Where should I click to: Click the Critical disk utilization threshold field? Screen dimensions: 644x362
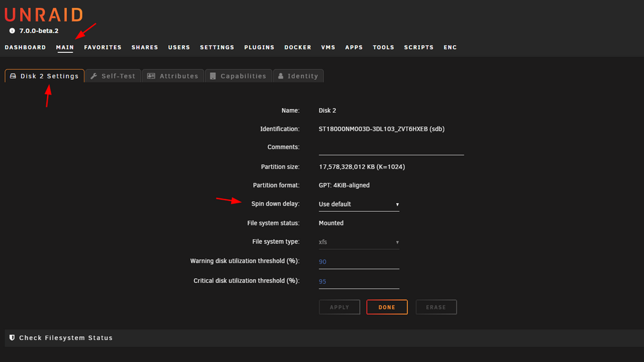[359, 281]
